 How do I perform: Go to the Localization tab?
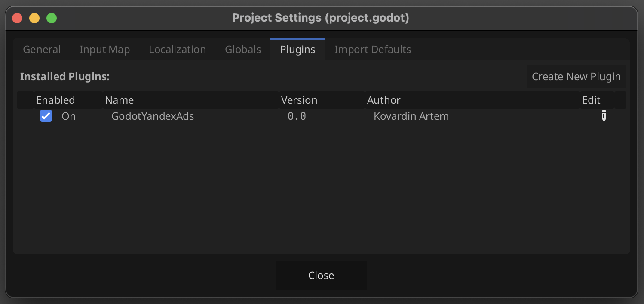[x=177, y=50]
